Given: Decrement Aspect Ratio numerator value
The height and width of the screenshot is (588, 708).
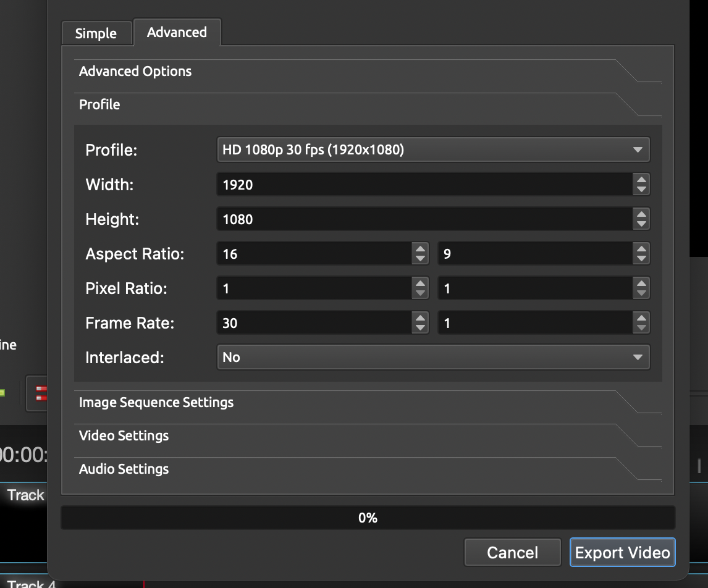Looking at the screenshot, I should click(x=420, y=259).
